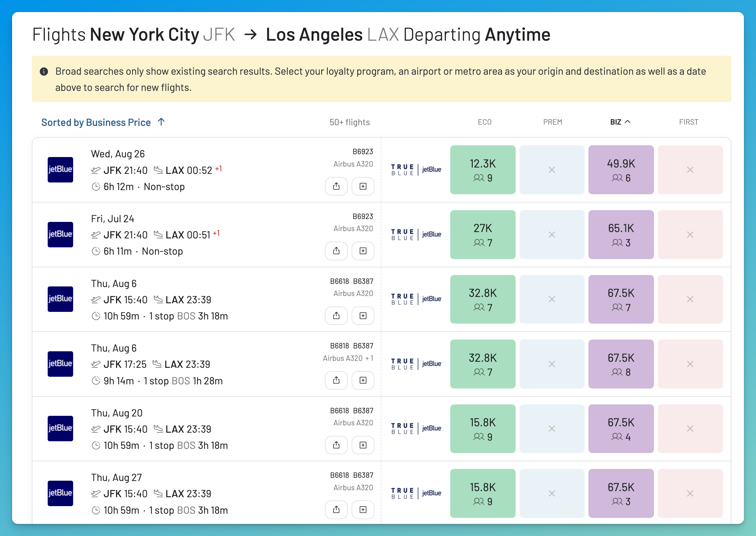This screenshot has height=536, width=756.
Task: Share the Thu, Aug 20 flight
Action: (336, 445)
